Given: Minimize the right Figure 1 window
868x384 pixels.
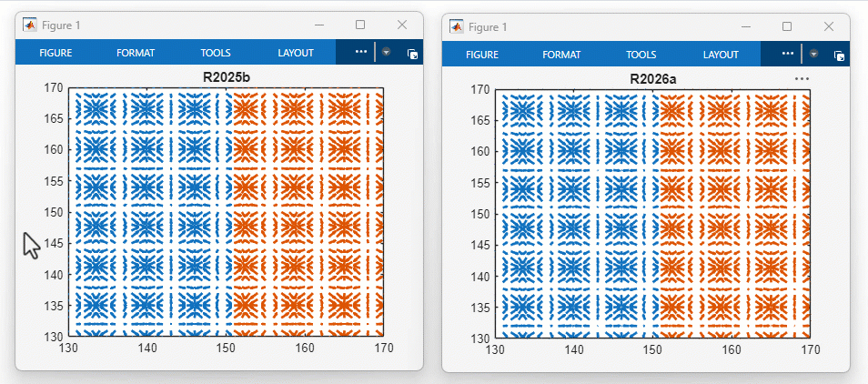Looking at the screenshot, I should click(746, 26).
